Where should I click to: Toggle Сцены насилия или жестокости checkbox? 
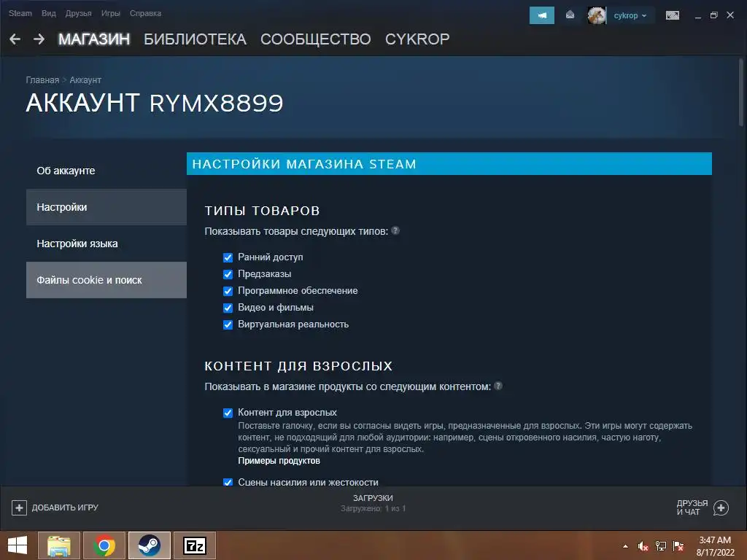(x=228, y=483)
